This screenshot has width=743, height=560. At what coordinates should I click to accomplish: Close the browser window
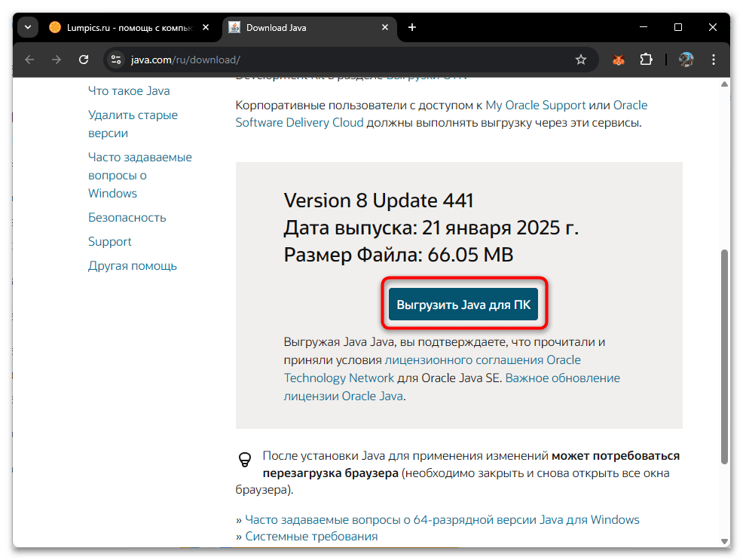coord(713,27)
